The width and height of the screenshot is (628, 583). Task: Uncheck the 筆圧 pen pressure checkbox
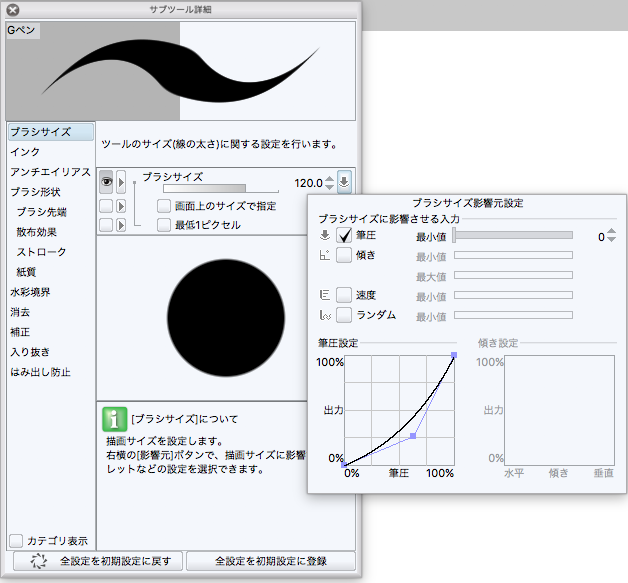(x=344, y=236)
